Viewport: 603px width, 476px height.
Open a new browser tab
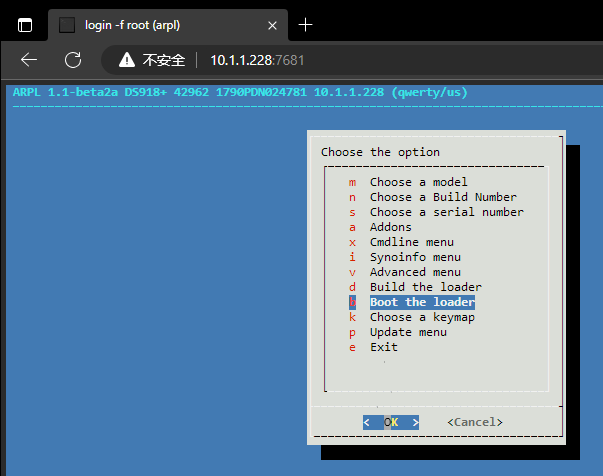305,25
